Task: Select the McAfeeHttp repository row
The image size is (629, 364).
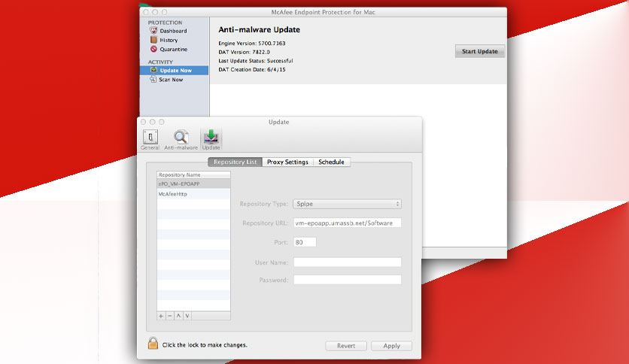Action: [194, 194]
